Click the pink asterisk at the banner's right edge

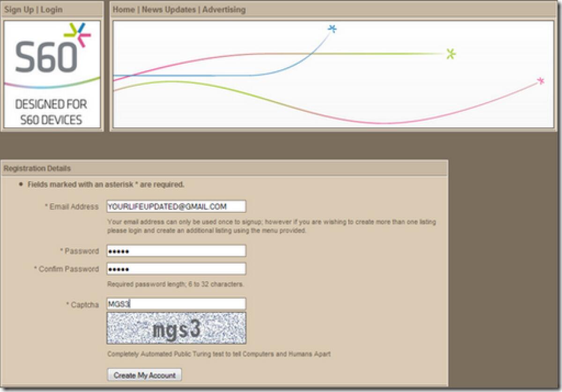(541, 81)
